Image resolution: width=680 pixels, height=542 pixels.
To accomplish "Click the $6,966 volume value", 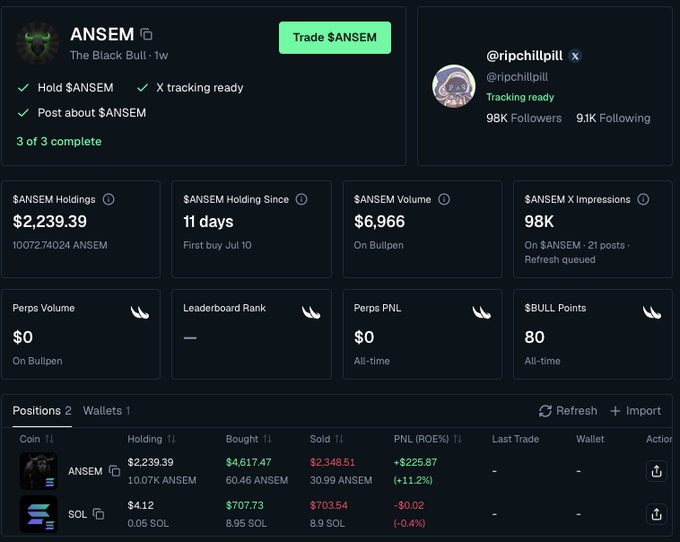I will coord(379,222).
